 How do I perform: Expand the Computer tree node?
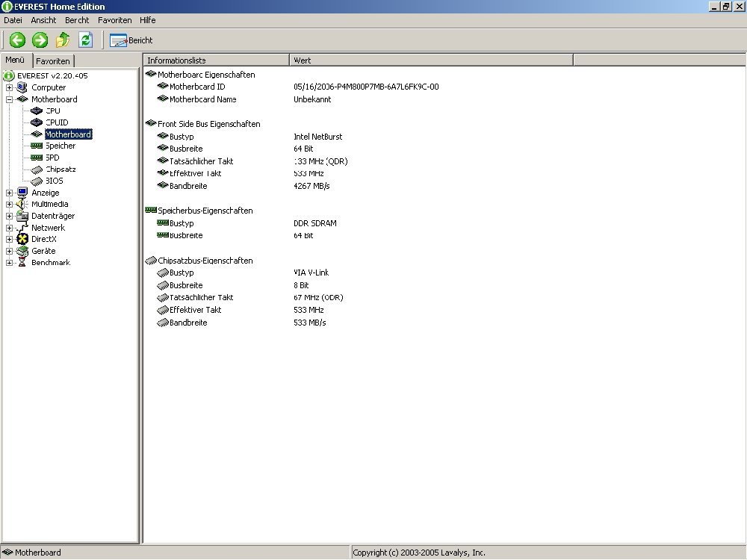[9, 87]
